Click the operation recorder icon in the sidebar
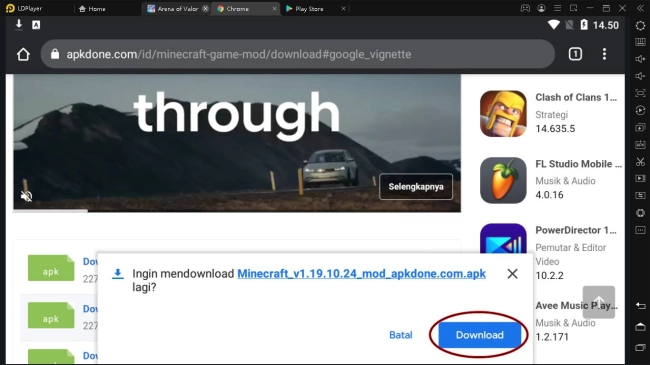The height and width of the screenshot is (365, 650). coord(640,110)
